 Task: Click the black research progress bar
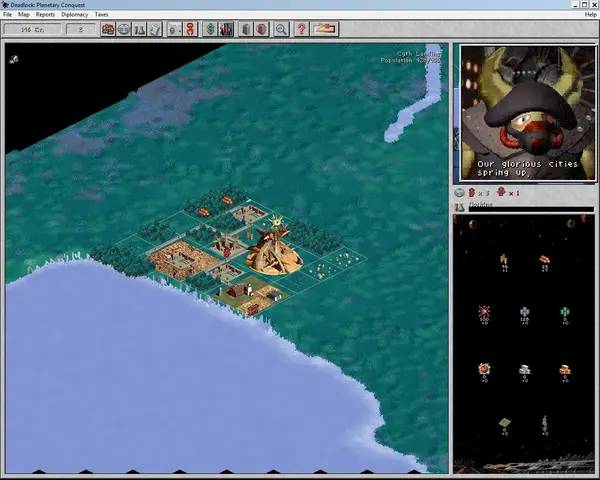531,209
